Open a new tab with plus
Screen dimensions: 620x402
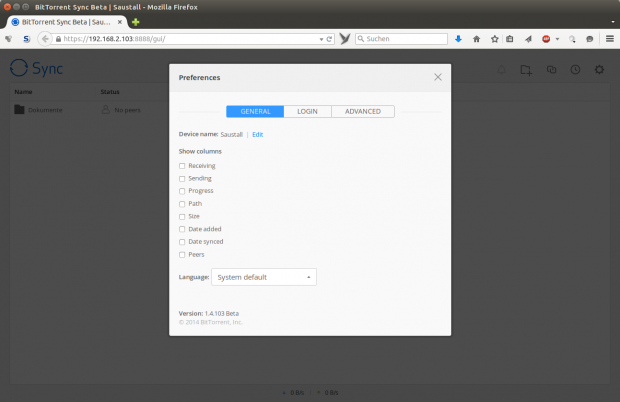[136, 22]
